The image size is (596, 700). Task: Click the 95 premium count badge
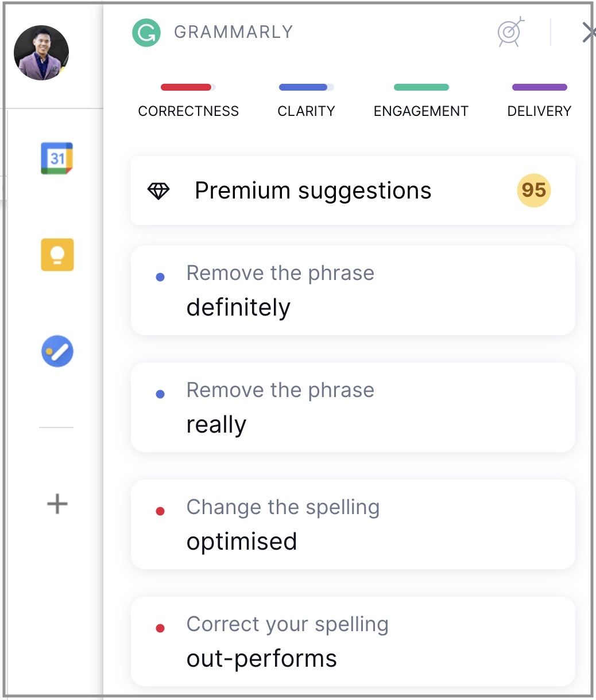[534, 190]
